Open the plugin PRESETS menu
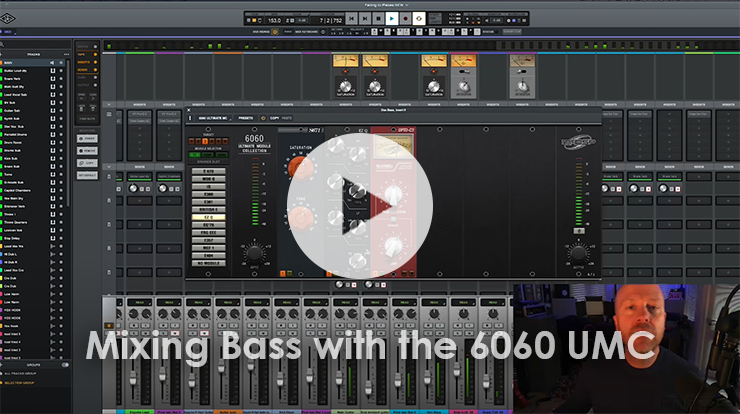The width and height of the screenshot is (740, 414). pos(245,118)
